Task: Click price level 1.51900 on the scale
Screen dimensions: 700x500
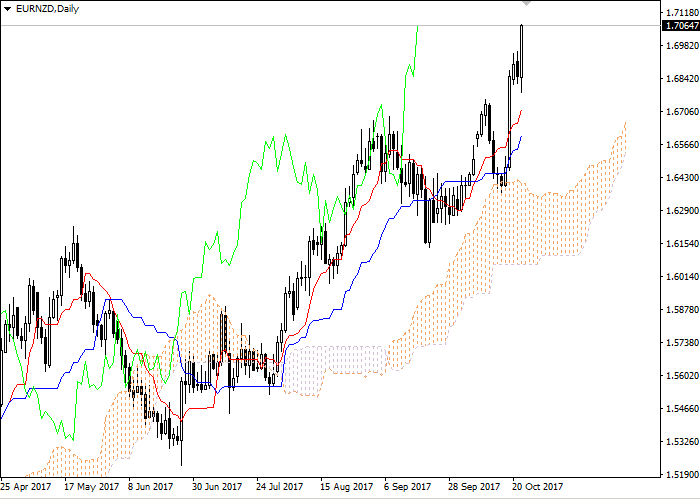Action: click(682, 475)
